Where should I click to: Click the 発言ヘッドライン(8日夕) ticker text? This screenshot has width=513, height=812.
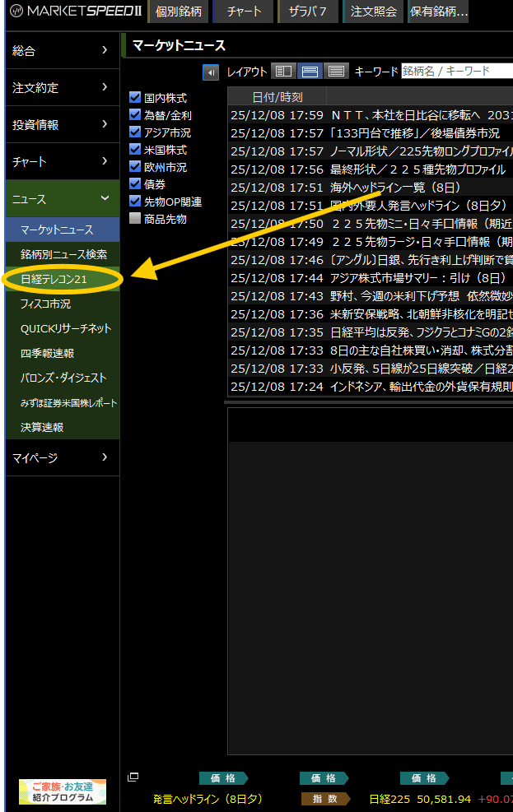[x=208, y=799]
